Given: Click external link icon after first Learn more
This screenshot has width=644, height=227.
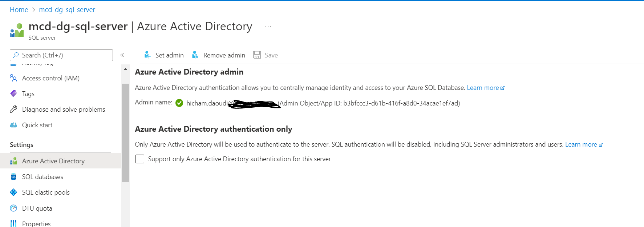Looking at the screenshot, I should point(502,88).
